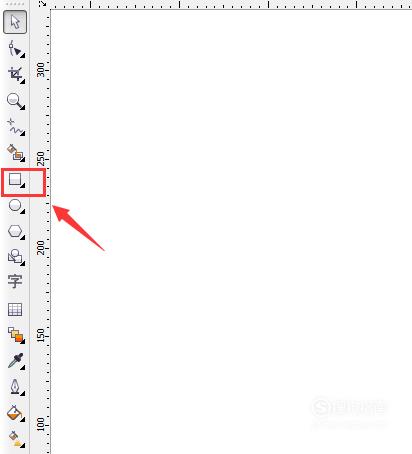
Task: Pick the Ellipse tool
Action: point(16,206)
